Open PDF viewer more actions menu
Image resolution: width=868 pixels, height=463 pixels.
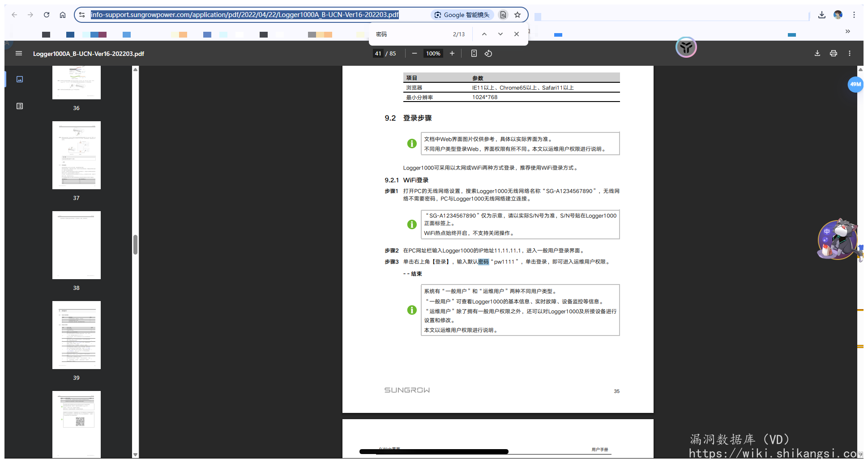(850, 53)
